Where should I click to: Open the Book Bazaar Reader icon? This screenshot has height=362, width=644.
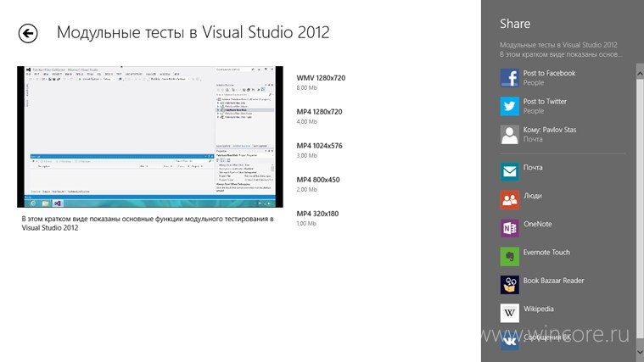[510, 285]
